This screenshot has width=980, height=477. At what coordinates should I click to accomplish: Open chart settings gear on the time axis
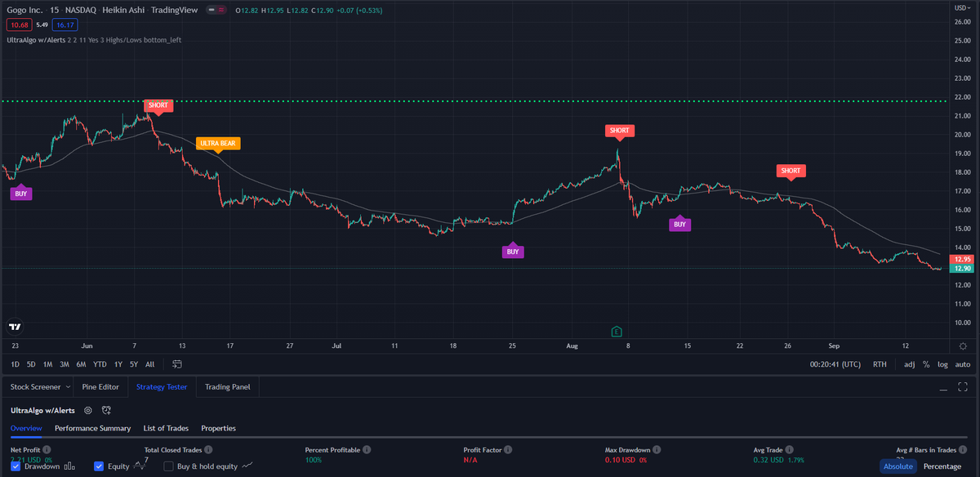[963, 346]
